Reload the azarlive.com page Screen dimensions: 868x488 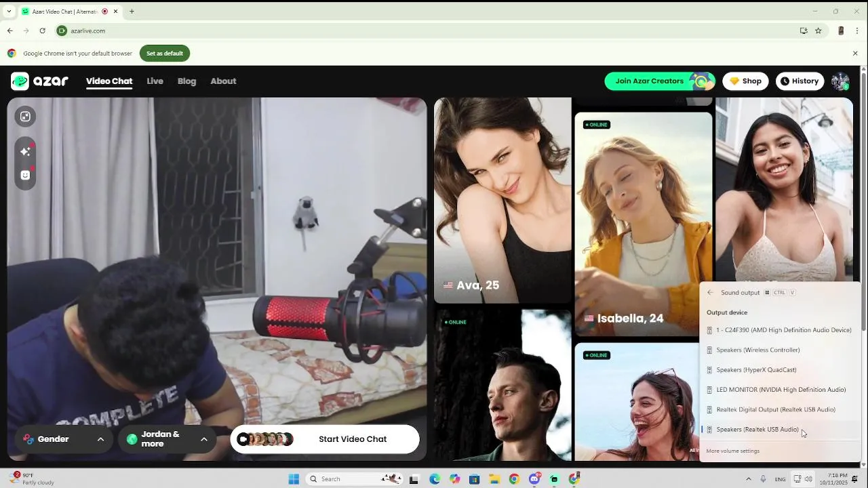click(x=42, y=30)
